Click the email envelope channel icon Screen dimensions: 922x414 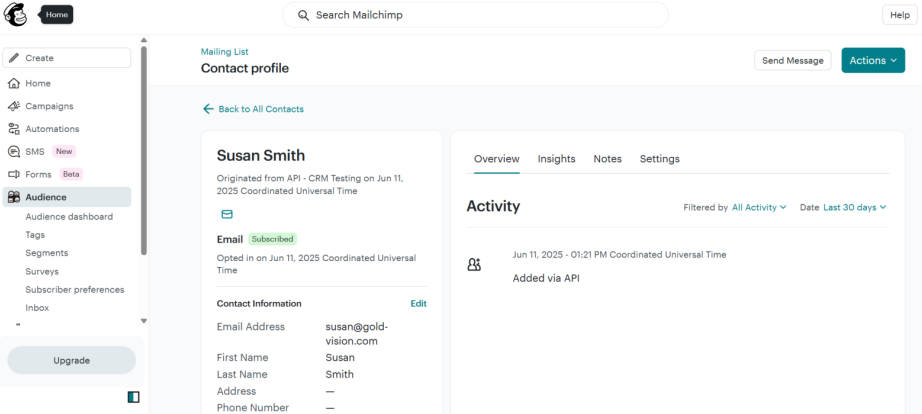pyautogui.click(x=227, y=214)
